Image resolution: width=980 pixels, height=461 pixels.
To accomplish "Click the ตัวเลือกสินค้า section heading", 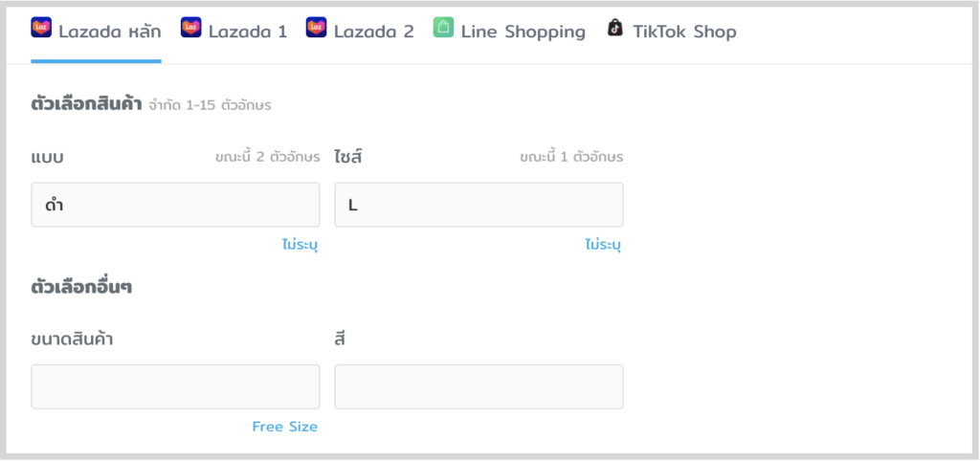I will [86, 104].
